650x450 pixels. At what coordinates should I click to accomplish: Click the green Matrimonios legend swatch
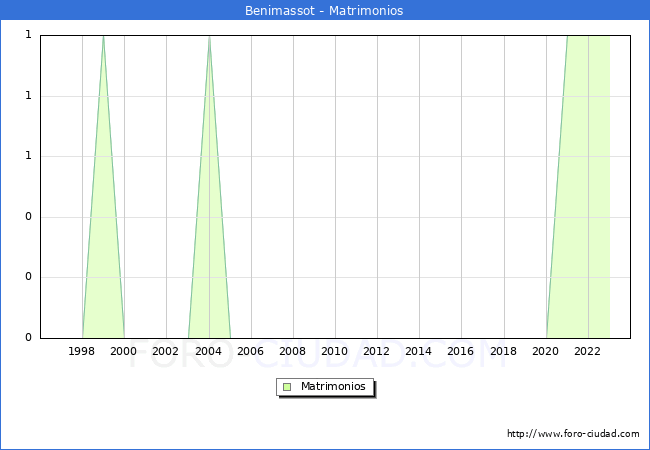tap(287, 387)
